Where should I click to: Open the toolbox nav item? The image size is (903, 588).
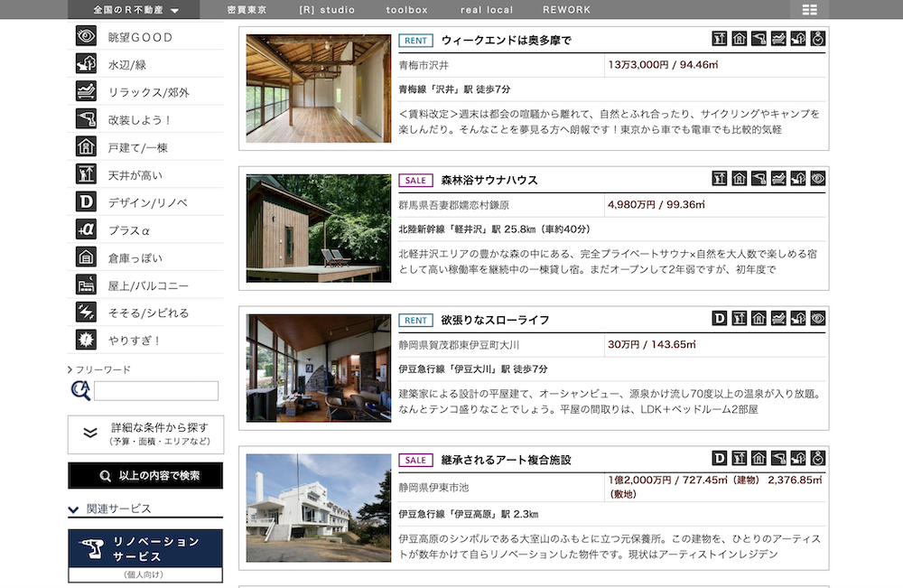point(406,10)
